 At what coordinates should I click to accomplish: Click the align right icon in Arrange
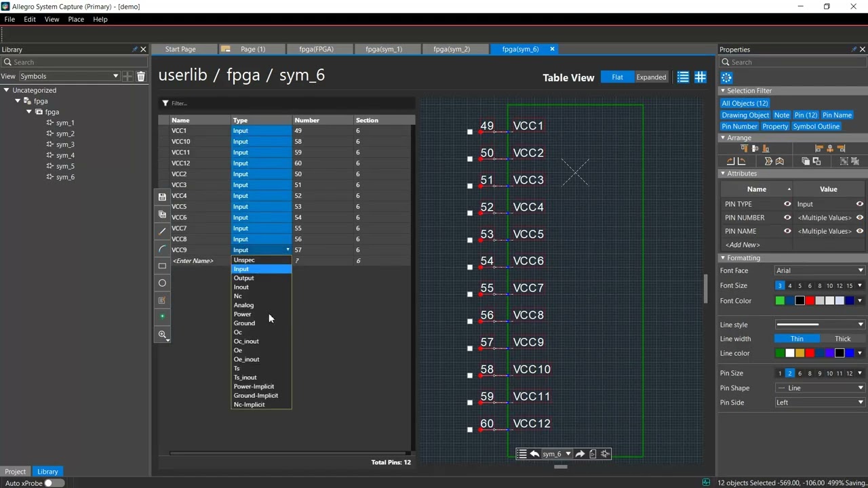(842, 148)
